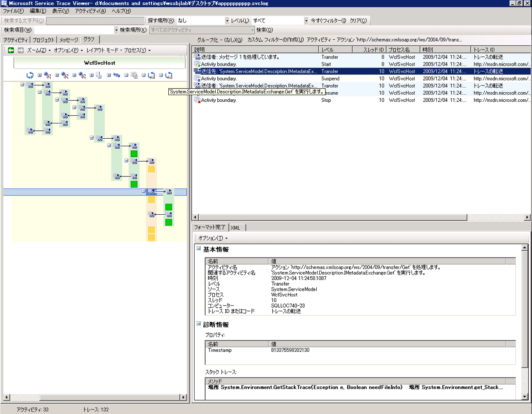Click the クリア(C) button

tap(358, 20)
